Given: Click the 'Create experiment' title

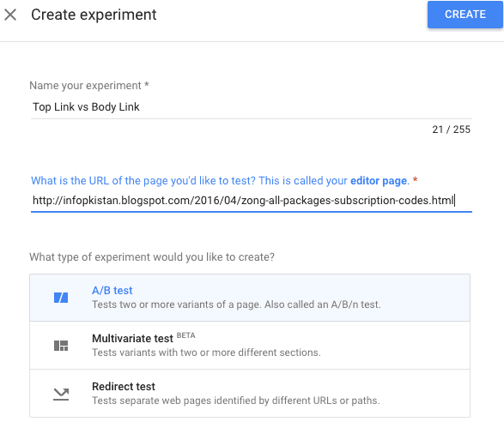Looking at the screenshot, I should click(x=94, y=15).
